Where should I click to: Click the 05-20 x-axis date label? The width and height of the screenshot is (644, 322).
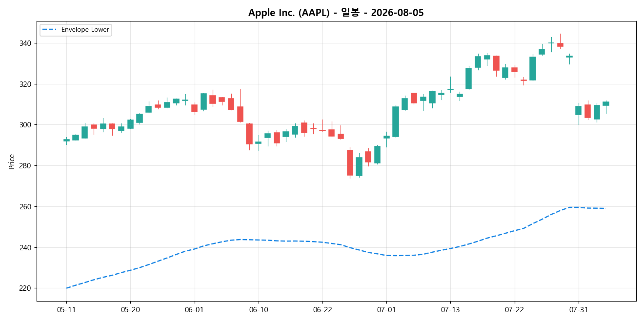click(130, 310)
